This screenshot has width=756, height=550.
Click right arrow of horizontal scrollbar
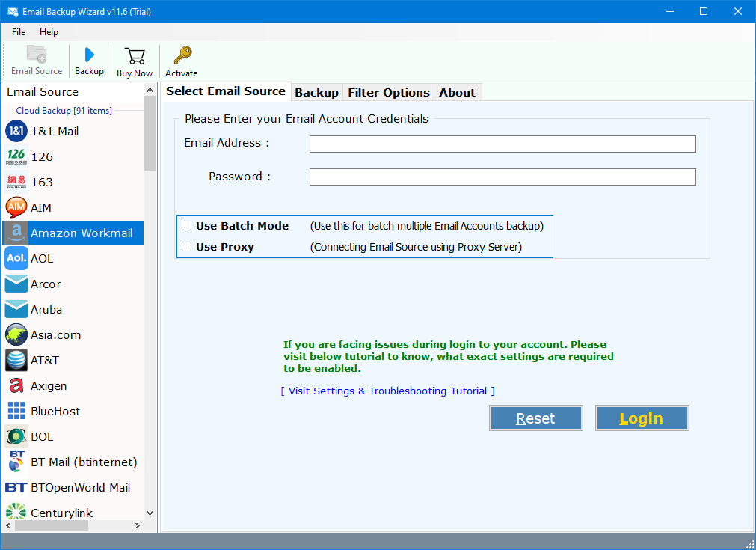click(137, 526)
